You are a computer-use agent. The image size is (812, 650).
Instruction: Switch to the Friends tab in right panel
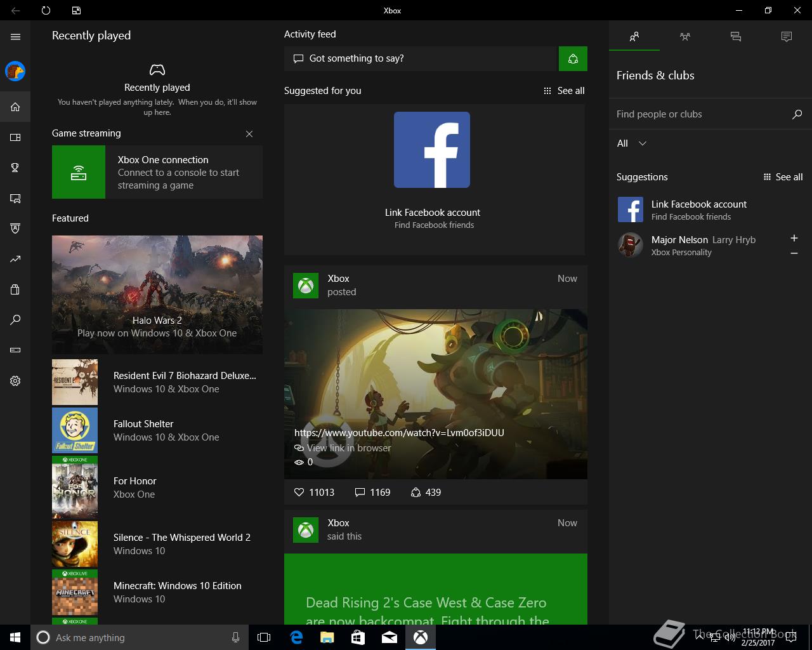click(x=634, y=37)
